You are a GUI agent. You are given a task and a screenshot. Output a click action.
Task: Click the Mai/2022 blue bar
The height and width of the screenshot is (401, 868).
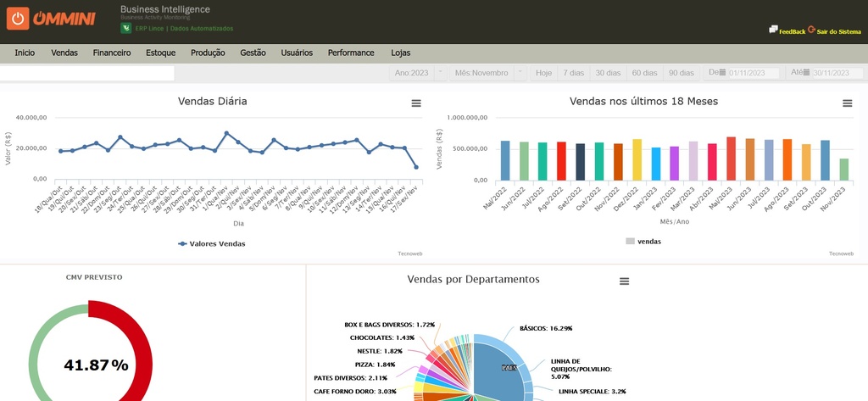coord(505,160)
